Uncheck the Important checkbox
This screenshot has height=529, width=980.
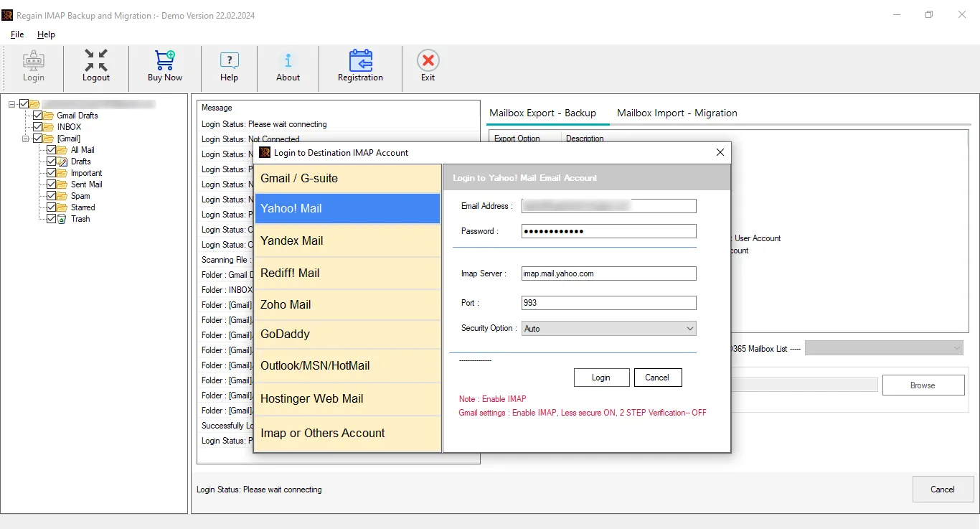pyautogui.click(x=51, y=173)
